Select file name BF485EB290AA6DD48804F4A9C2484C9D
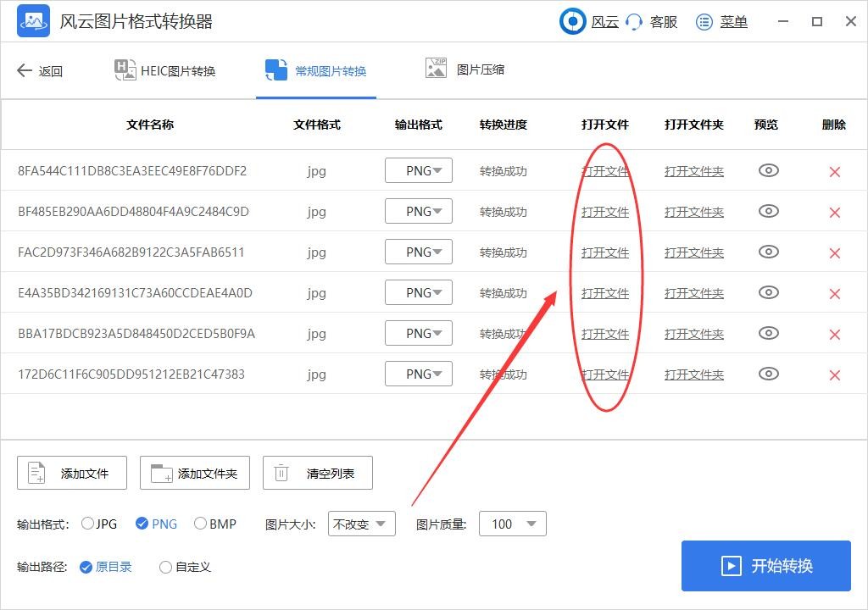Screen dimensions: 868x610 coord(133,211)
